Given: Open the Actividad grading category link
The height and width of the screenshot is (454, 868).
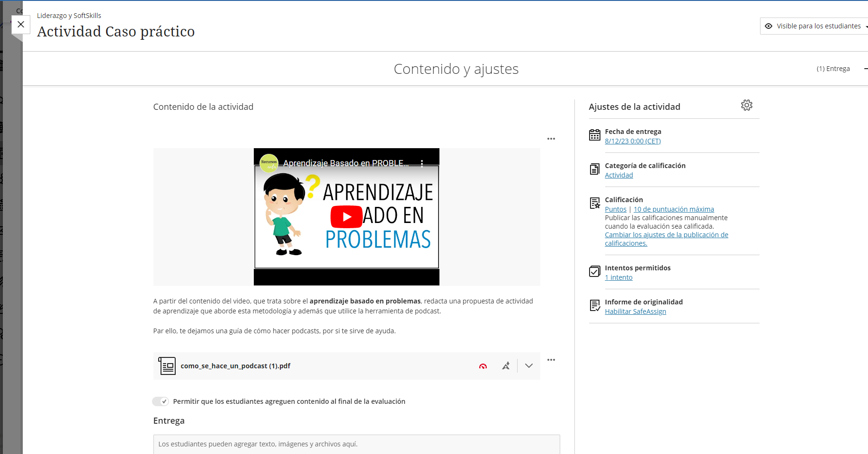Looking at the screenshot, I should coord(619,175).
